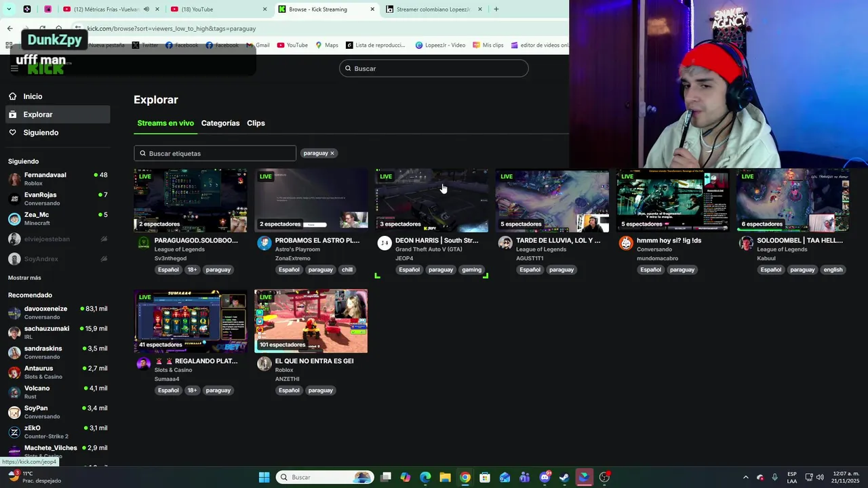The width and height of the screenshot is (868, 488).
Task: Expand the Mostrar más followed list
Action: [24, 278]
